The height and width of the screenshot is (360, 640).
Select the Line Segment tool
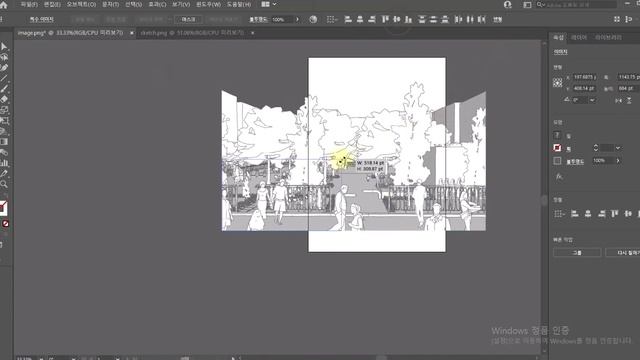[x=4, y=78]
